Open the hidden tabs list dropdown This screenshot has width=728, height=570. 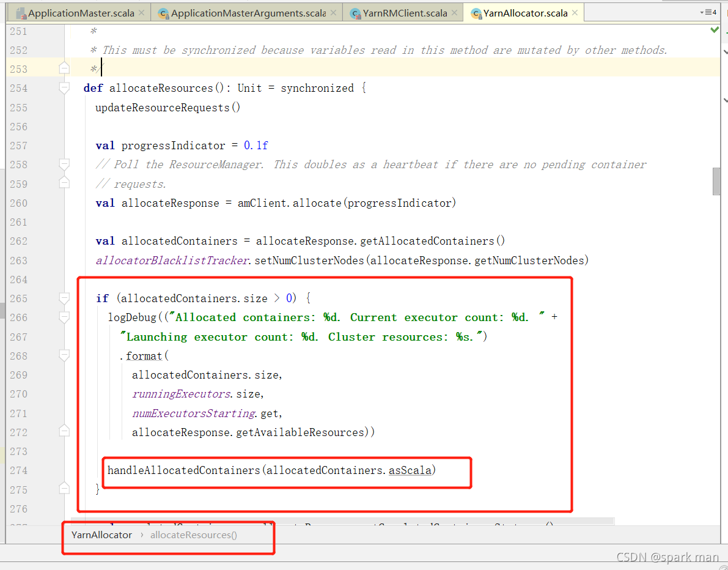pyautogui.click(x=708, y=12)
